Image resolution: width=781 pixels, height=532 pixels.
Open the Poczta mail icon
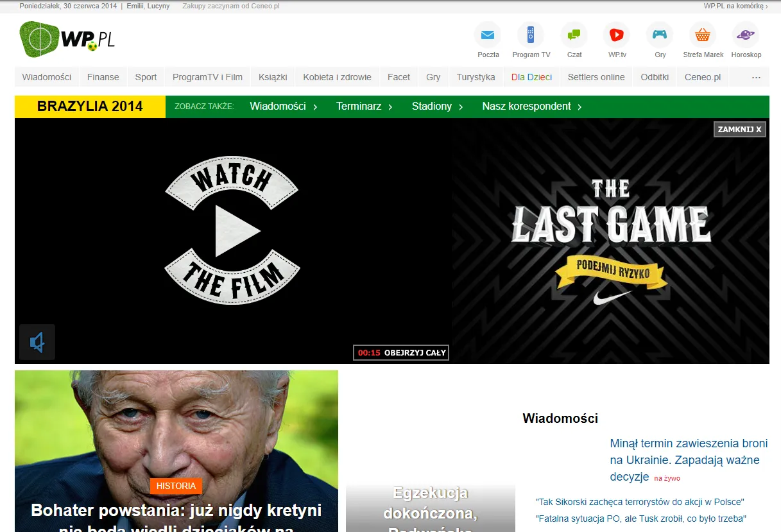[x=488, y=35]
